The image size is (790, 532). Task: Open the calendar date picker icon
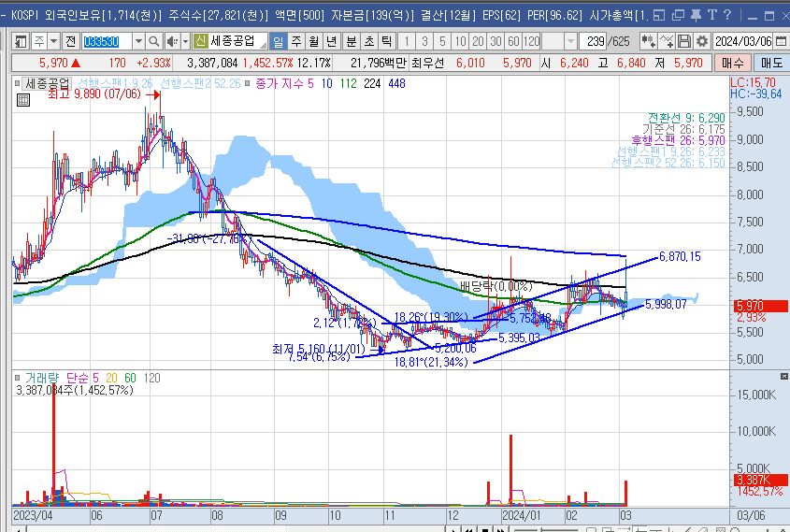[781, 41]
